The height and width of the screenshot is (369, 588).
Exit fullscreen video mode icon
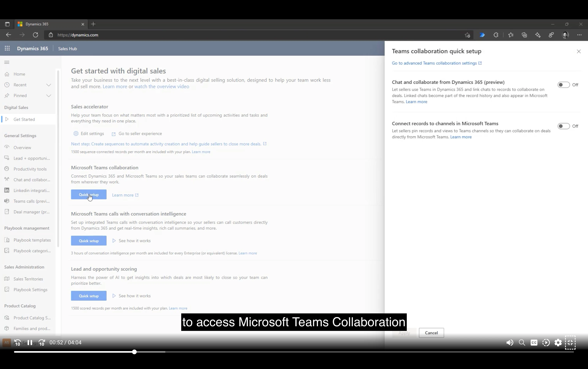click(x=570, y=343)
